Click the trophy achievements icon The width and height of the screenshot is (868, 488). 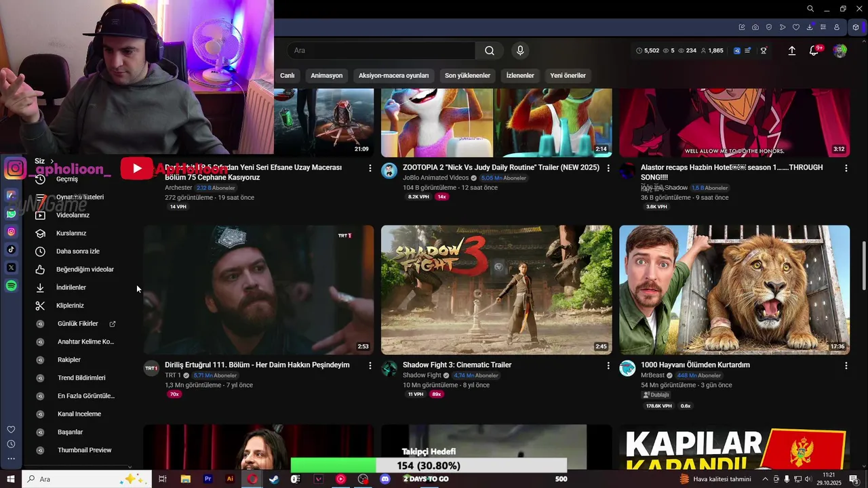pos(764,51)
